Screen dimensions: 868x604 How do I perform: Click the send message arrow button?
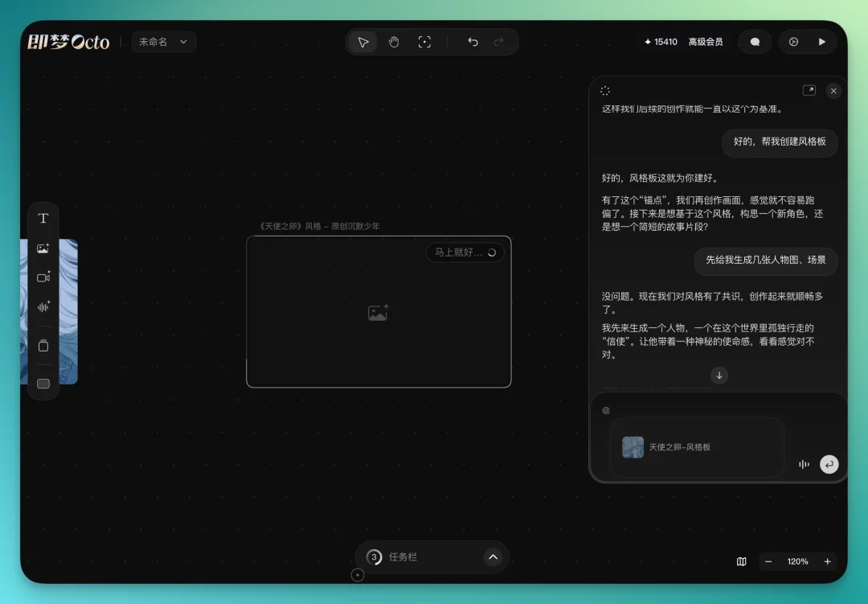tap(829, 464)
